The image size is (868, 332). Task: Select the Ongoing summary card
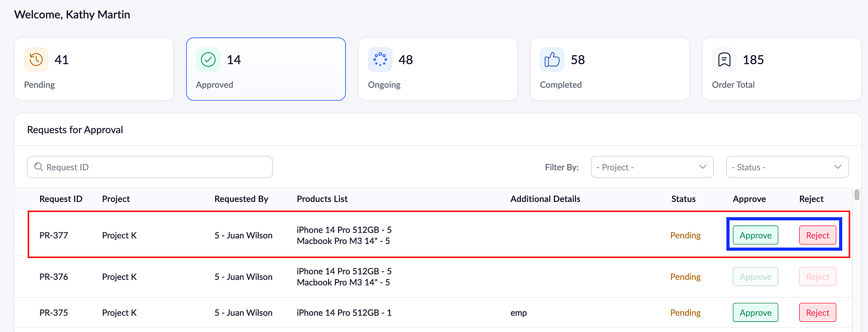pyautogui.click(x=437, y=69)
